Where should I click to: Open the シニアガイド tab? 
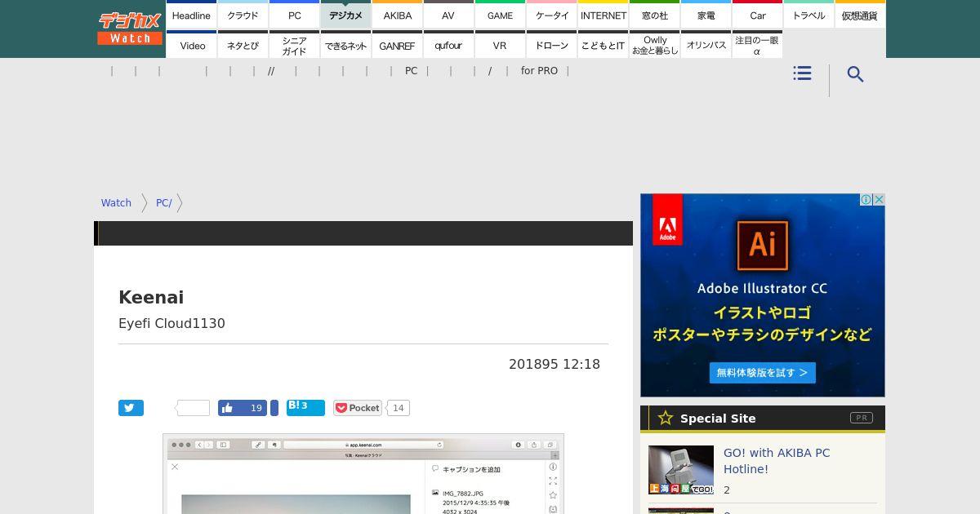(x=294, y=45)
